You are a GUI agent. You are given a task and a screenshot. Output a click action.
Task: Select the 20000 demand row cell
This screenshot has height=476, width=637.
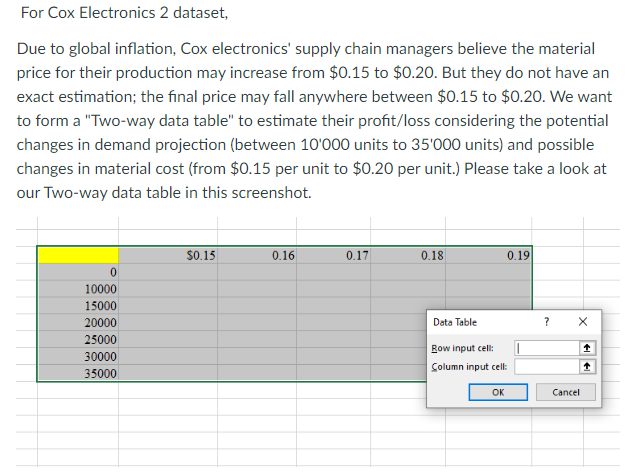79,323
